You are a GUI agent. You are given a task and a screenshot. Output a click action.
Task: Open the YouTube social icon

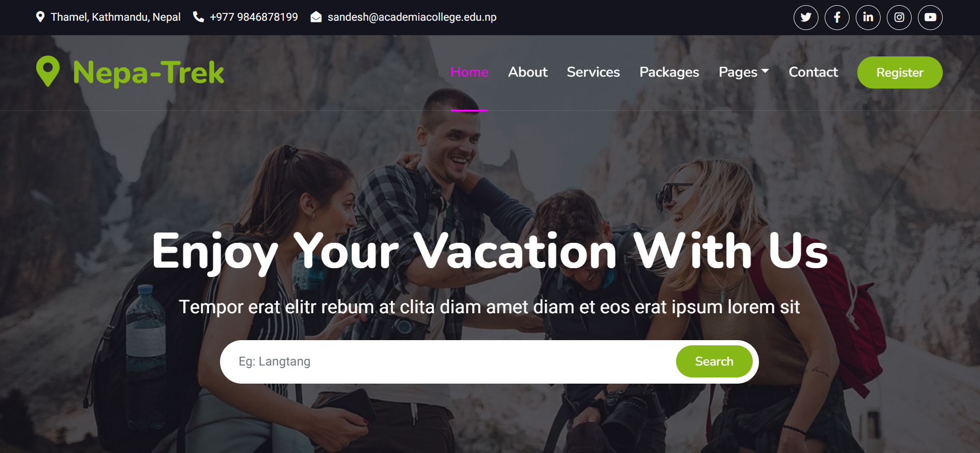point(930,18)
